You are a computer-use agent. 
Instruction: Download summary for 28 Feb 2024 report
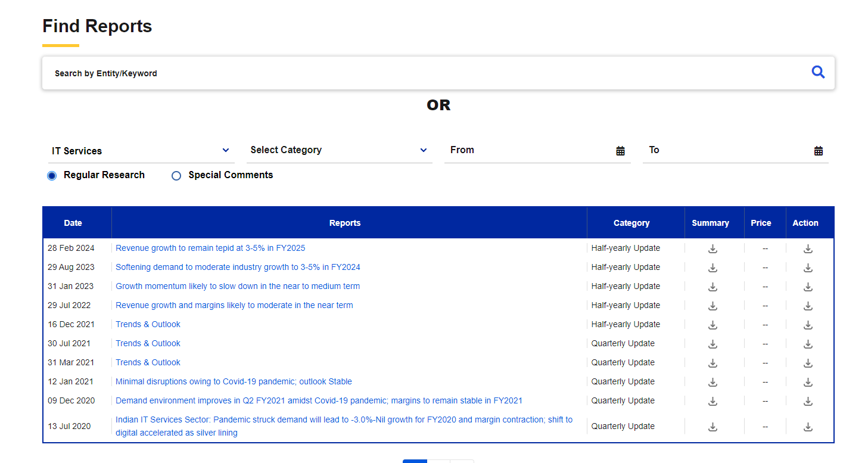coord(713,248)
